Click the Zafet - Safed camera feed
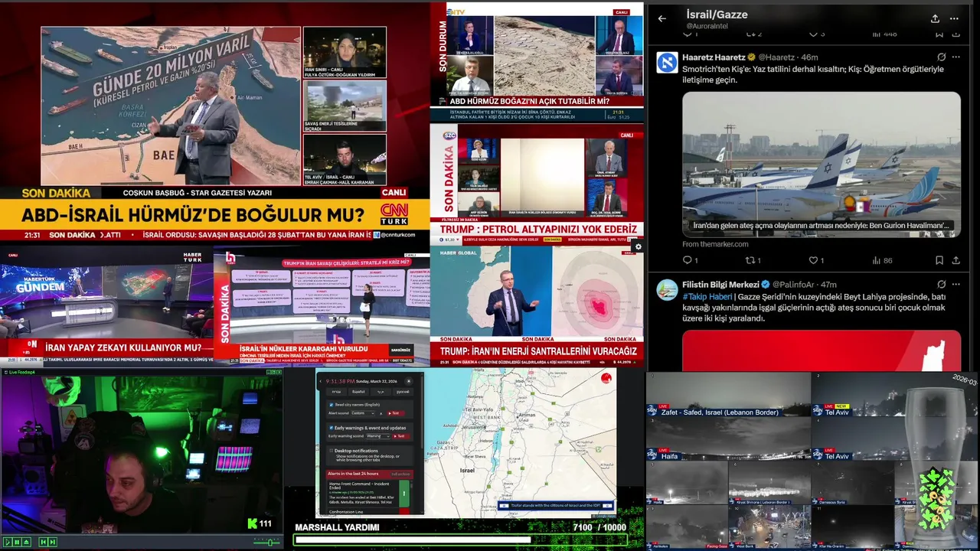 [x=728, y=395]
